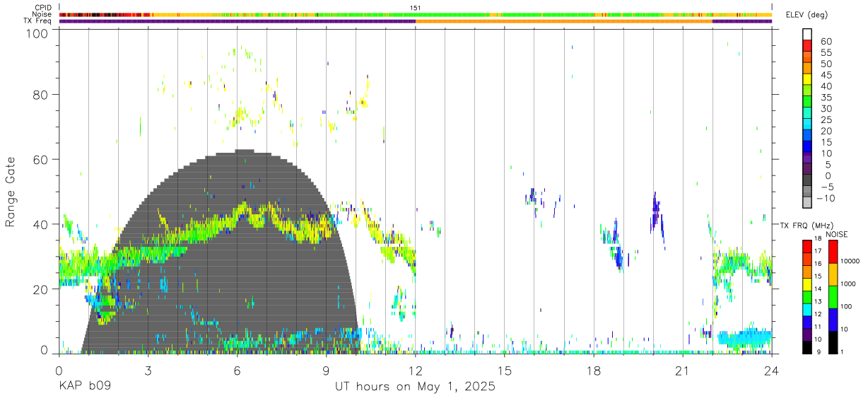Click the purple 10–11 MHz TX FRQ swatch
Screen dimensions: 868x401
coord(807,333)
